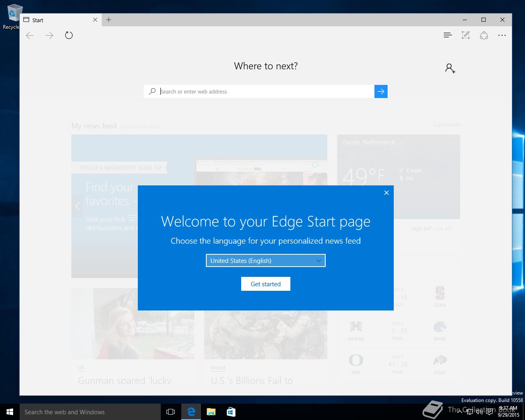The height and width of the screenshot is (420, 525).
Task: Click the US news category link
Action: coord(81,368)
